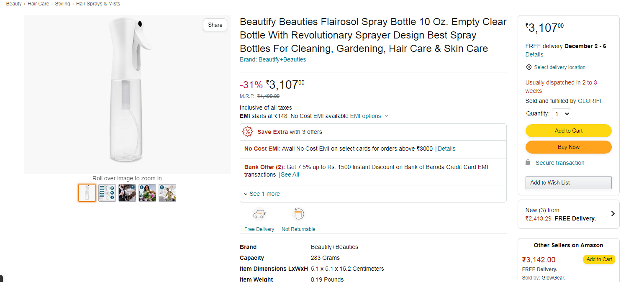
Task: Click the Share button on image
Action: 215,25
